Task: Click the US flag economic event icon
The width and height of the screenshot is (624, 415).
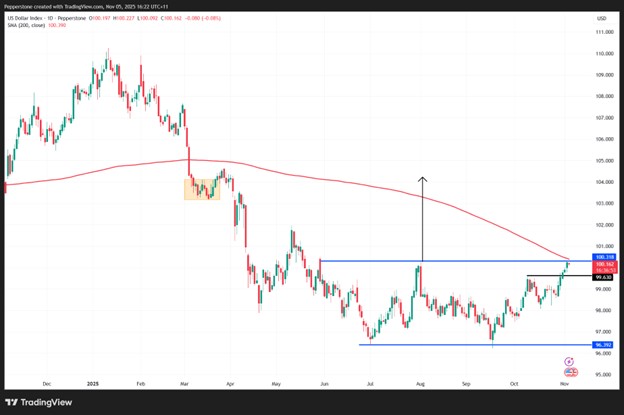Action: 569,372
